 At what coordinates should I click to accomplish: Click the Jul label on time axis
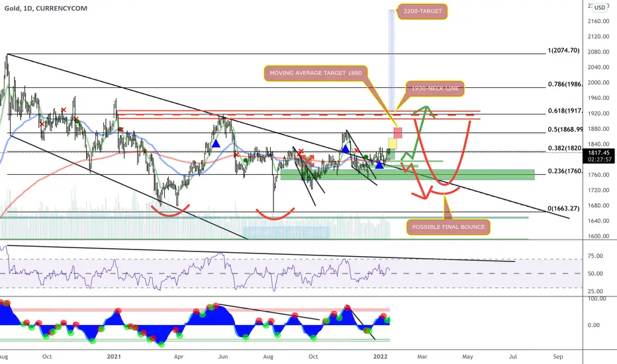(512, 357)
